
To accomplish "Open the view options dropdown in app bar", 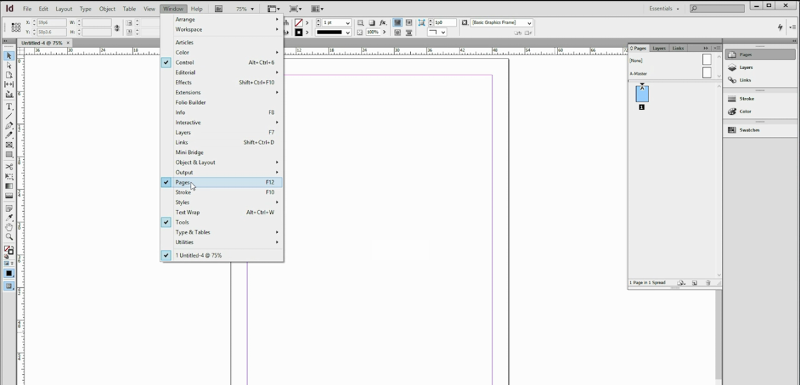I will click(274, 9).
